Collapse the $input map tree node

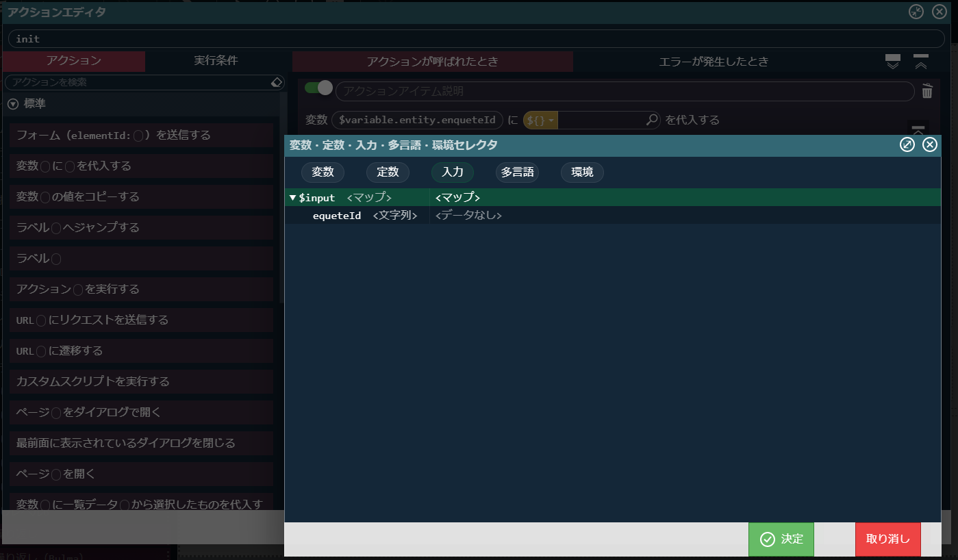[292, 198]
